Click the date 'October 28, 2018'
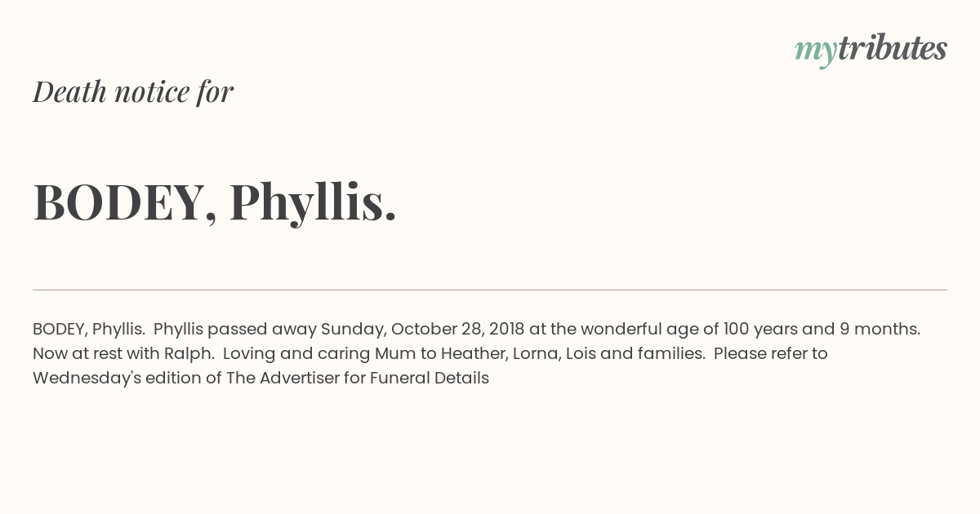 click(x=458, y=330)
